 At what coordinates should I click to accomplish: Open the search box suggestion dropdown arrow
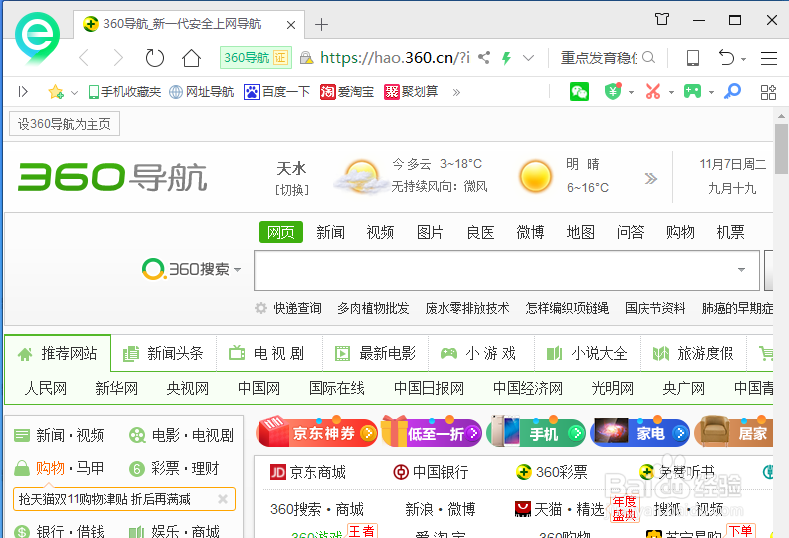(741, 270)
